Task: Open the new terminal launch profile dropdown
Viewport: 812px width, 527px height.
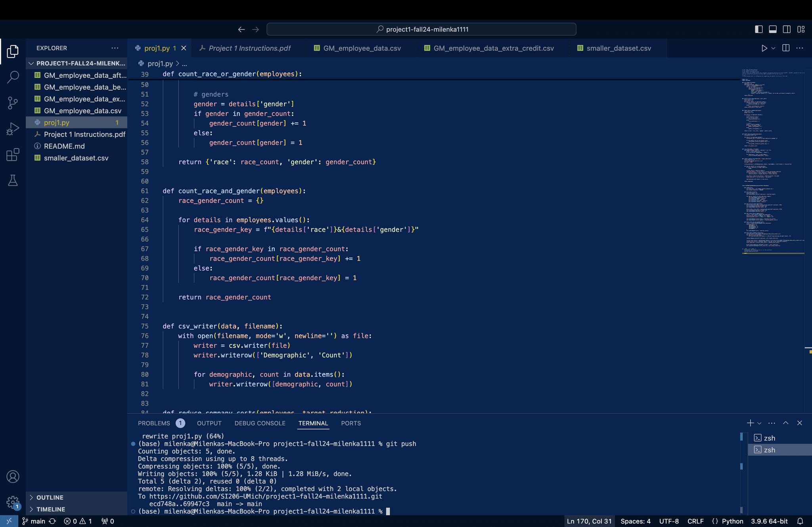Action: tap(759, 423)
